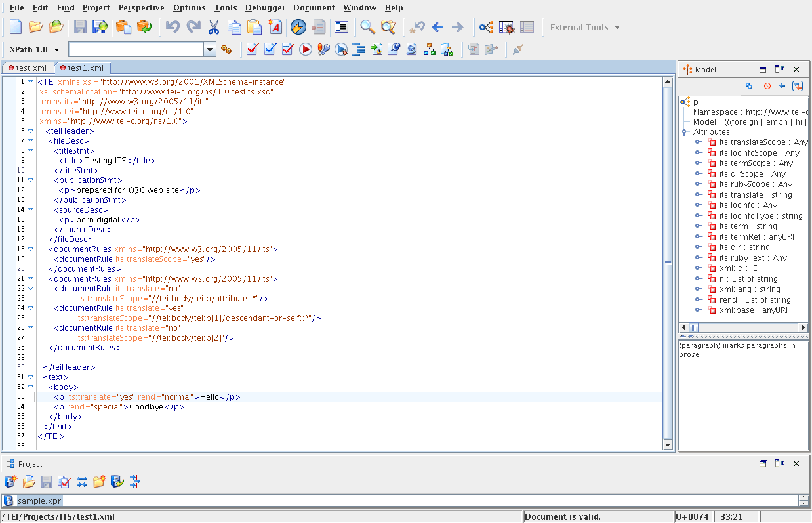
Task: Open the XPath 1.0 version dropdown
Action: point(56,50)
